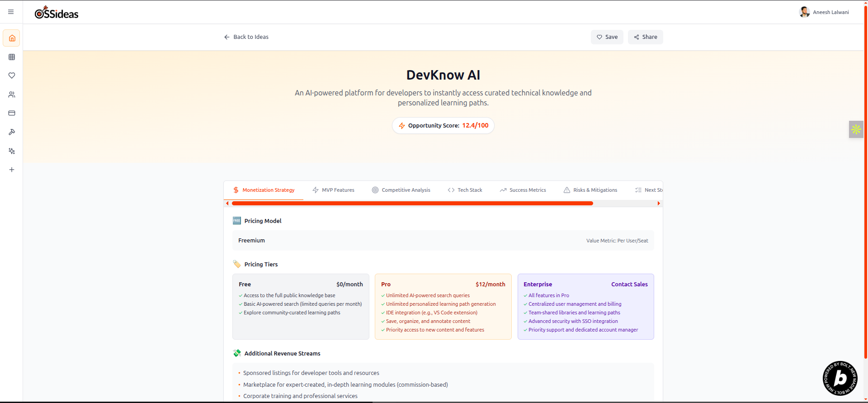Open the grid table icon in sidebar

[x=12, y=57]
